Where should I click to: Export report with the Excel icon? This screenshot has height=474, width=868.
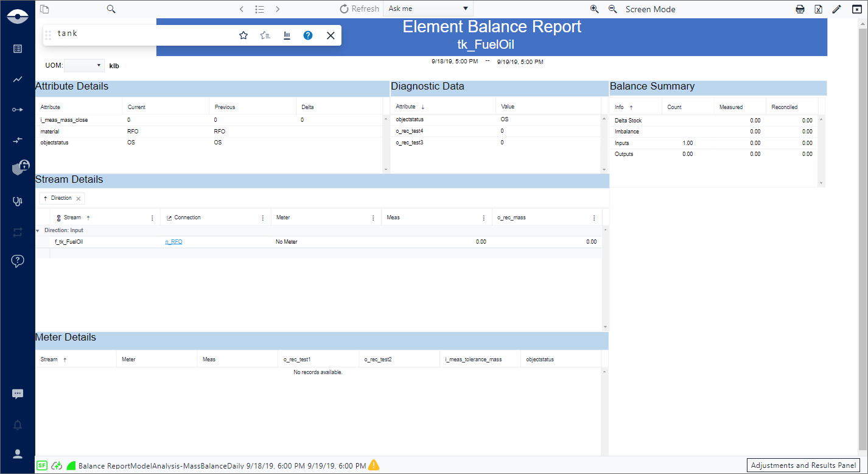coord(819,9)
